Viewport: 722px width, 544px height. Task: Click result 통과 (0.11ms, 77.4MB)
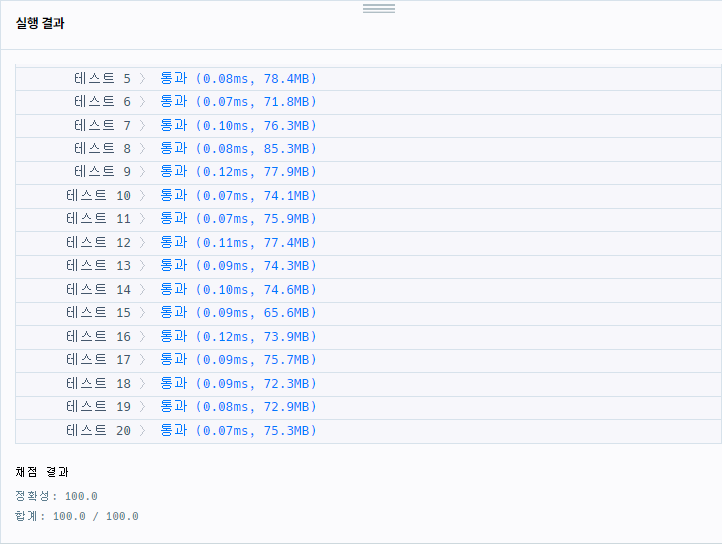point(239,243)
